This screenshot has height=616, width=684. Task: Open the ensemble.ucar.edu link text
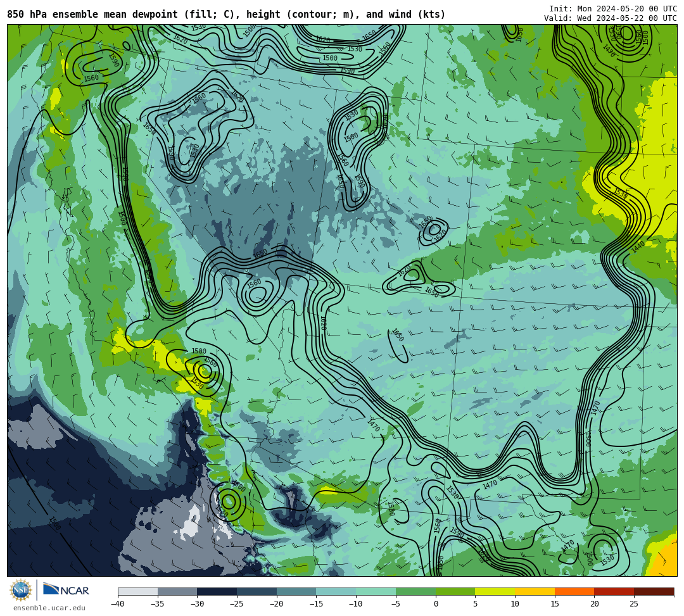pos(49,608)
